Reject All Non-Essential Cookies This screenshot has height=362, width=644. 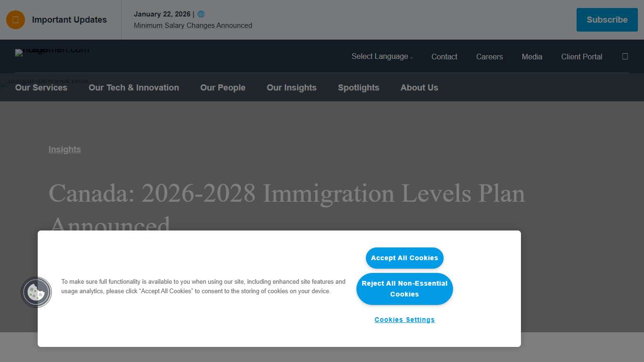[405, 289]
